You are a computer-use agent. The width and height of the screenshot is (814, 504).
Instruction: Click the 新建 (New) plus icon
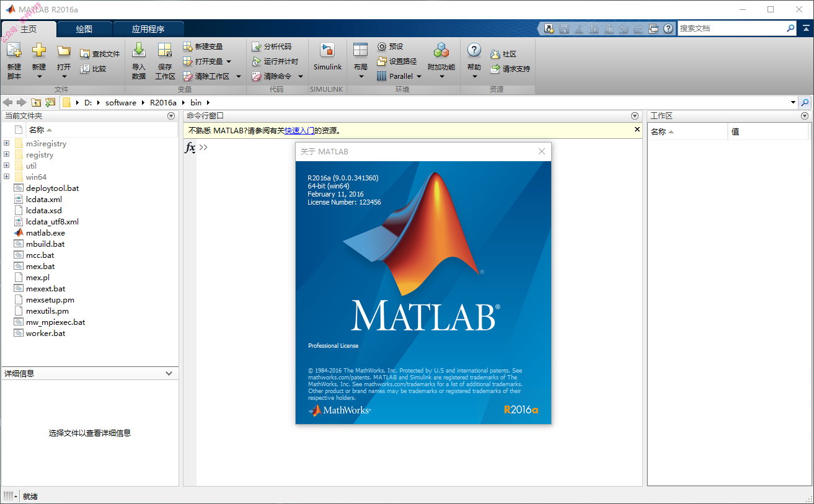point(39,51)
